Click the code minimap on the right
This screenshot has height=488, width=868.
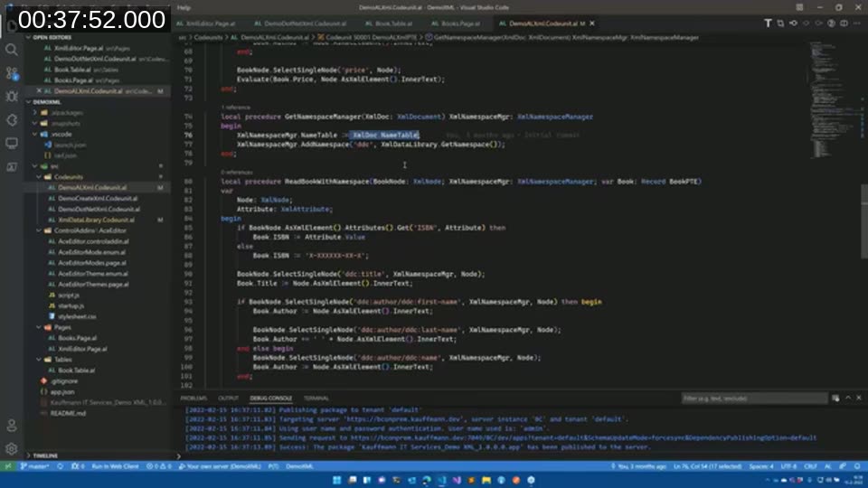(x=833, y=99)
